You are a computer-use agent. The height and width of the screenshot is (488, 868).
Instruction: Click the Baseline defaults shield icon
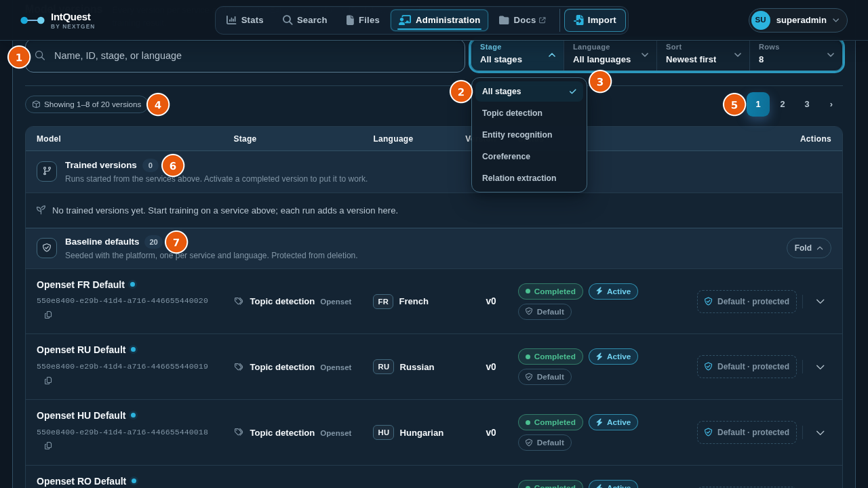[x=47, y=248]
